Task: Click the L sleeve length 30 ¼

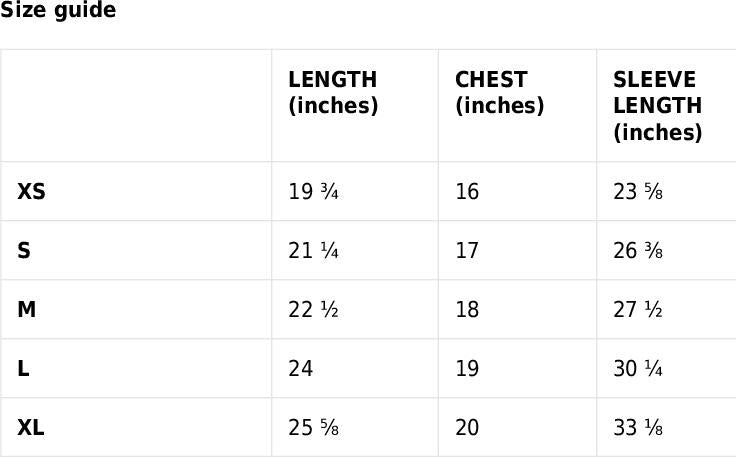Action: tap(638, 369)
